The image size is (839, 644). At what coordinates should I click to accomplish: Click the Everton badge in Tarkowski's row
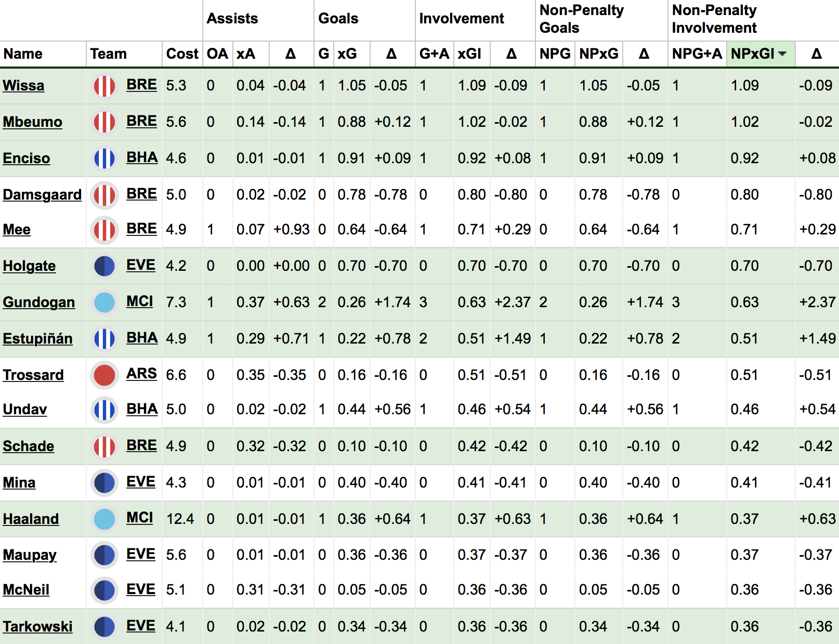pyautogui.click(x=104, y=627)
